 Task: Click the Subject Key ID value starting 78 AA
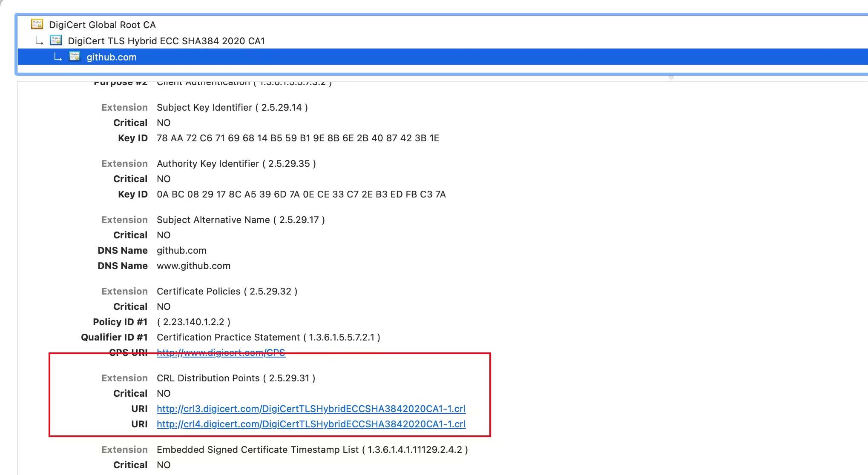pos(298,138)
